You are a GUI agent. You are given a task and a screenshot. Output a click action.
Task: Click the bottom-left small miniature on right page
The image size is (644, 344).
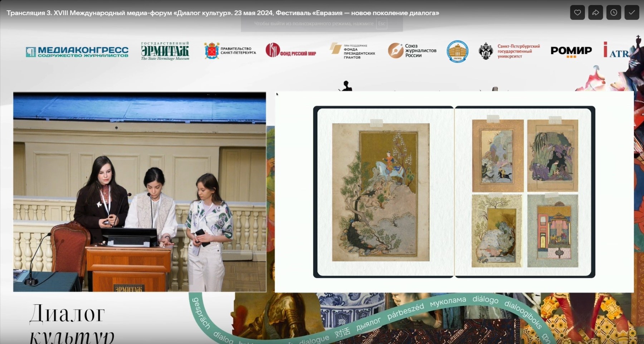click(x=497, y=231)
